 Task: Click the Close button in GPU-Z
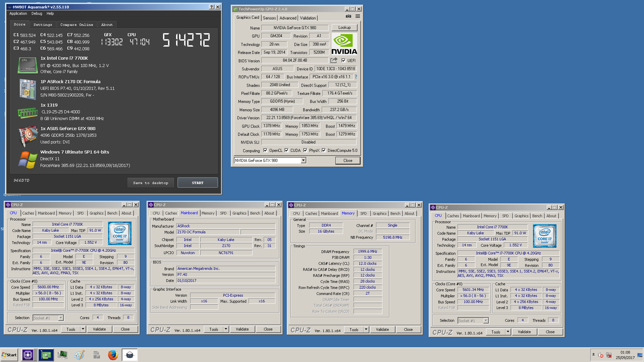348,161
